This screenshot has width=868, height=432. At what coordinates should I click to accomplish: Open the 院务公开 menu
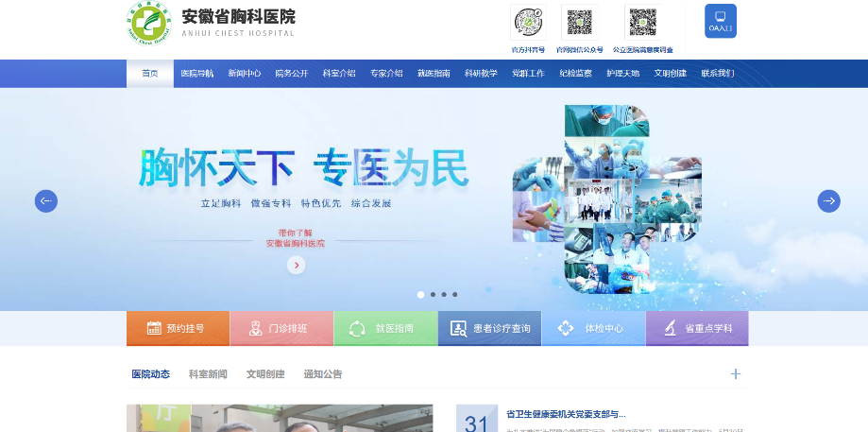point(292,73)
